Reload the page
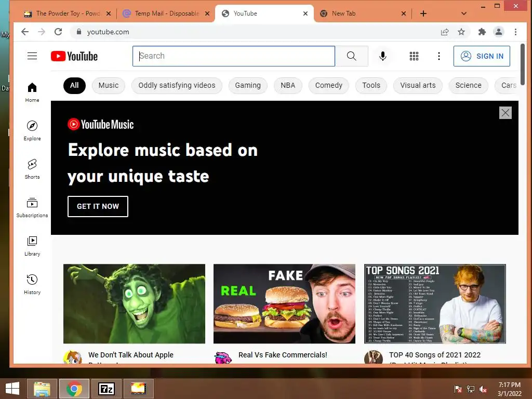 (x=58, y=32)
